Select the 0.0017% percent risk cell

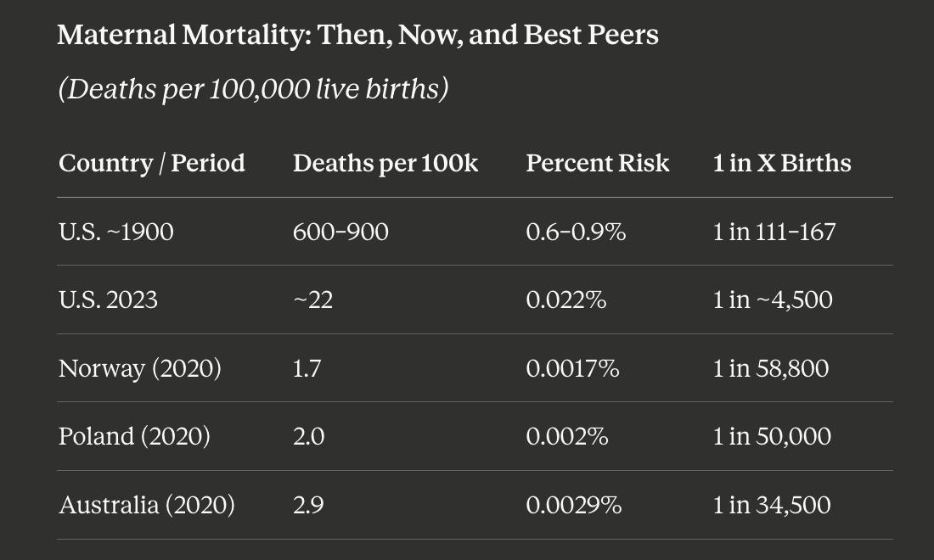click(572, 368)
